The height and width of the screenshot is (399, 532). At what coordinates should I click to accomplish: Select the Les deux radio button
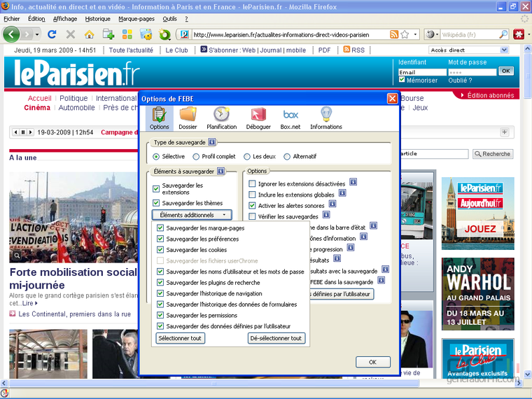247,157
